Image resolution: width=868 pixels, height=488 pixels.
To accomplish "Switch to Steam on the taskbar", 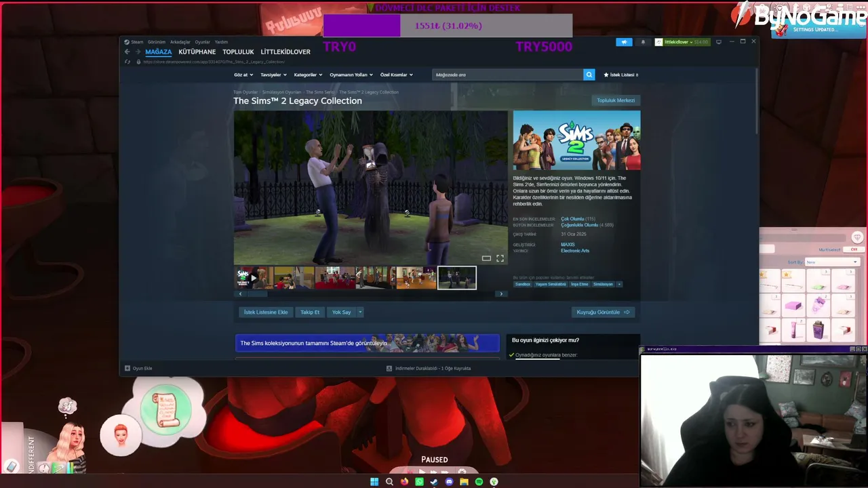I will click(434, 482).
